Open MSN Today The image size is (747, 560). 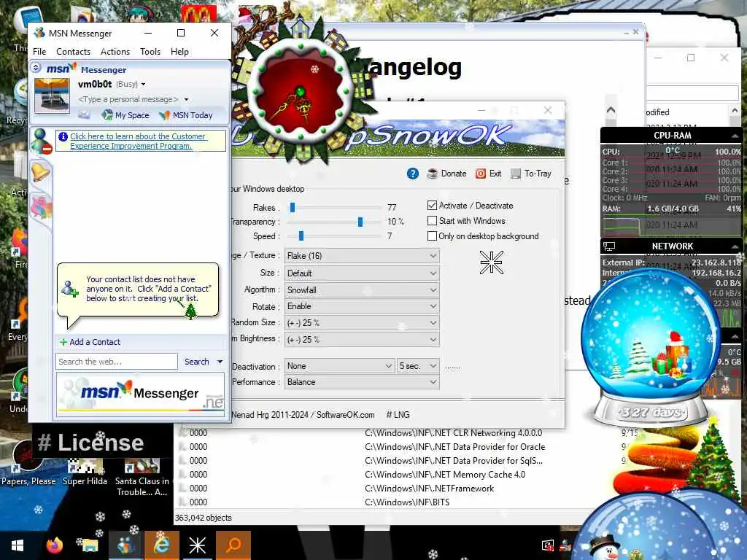click(x=186, y=114)
